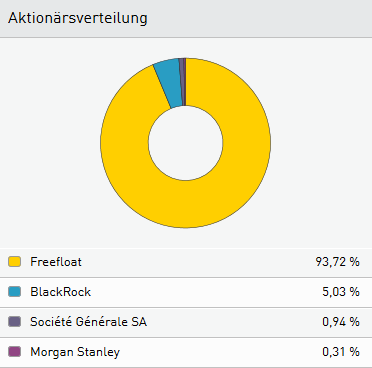Image resolution: width=372 pixels, height=368 pixels.
Task: Select the BlackRock legend label
Action: (x=60, y=292)
